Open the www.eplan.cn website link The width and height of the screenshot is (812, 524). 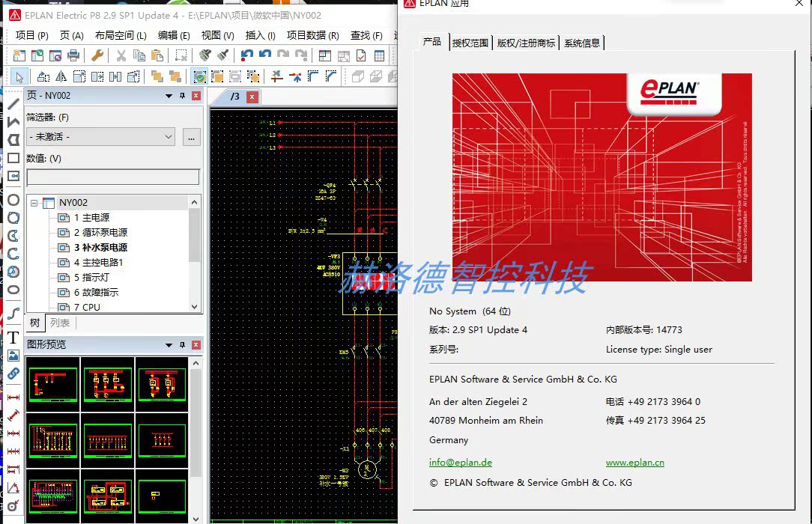tap(635, 463)
